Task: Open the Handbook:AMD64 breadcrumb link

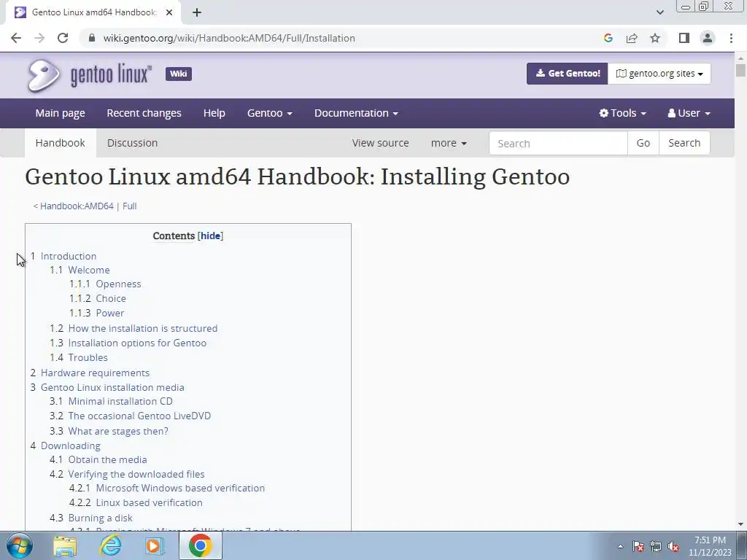Action: (x=77, y=206)
